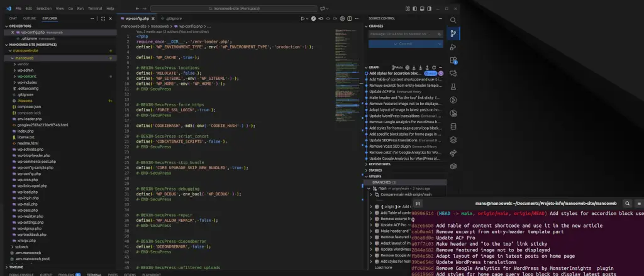Open the Selection menu
This screenshot has height=276, width=644.
click(x=44, y=8)
